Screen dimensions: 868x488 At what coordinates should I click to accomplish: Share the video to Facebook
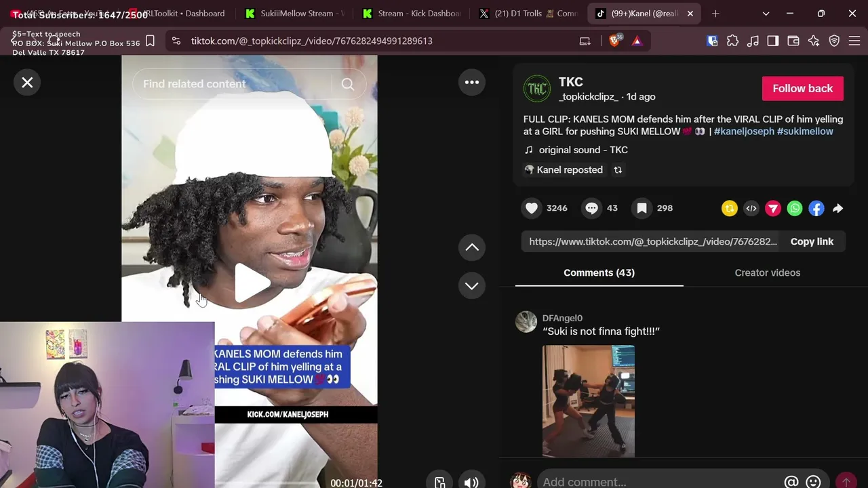[x=816, y=209]
